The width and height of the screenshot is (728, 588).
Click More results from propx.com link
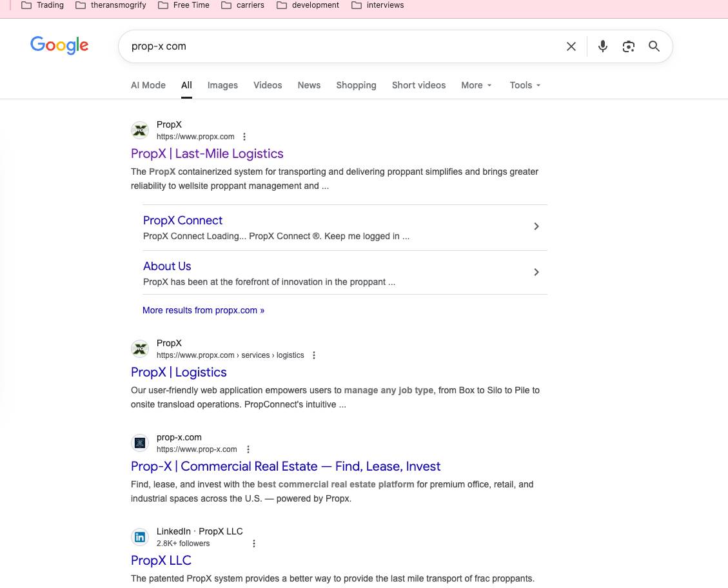(x=203, y=310)
